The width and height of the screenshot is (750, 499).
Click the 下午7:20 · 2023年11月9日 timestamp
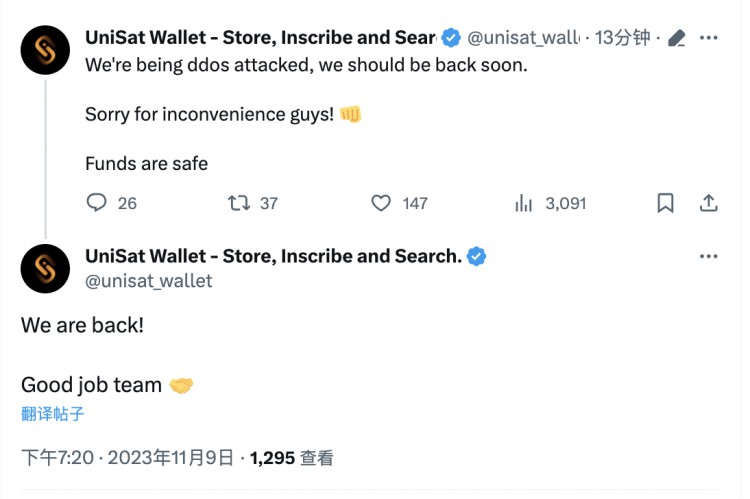pyautogui.click(x=127, y=458)
